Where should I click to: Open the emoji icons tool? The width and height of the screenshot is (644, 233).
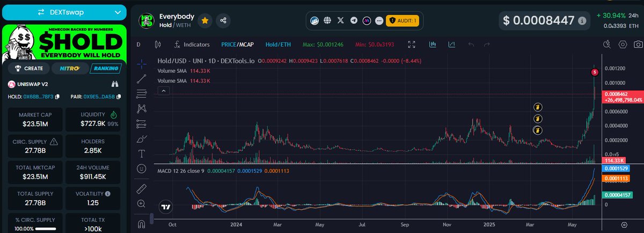pos(142,168)
